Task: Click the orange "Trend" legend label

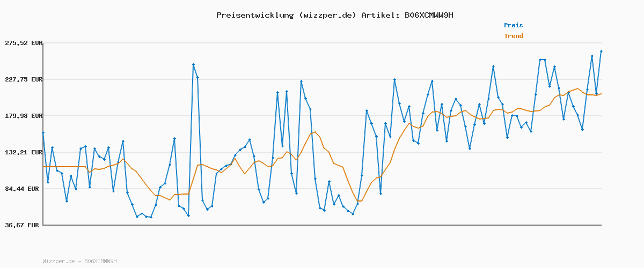Action: [x=513, y=36]
